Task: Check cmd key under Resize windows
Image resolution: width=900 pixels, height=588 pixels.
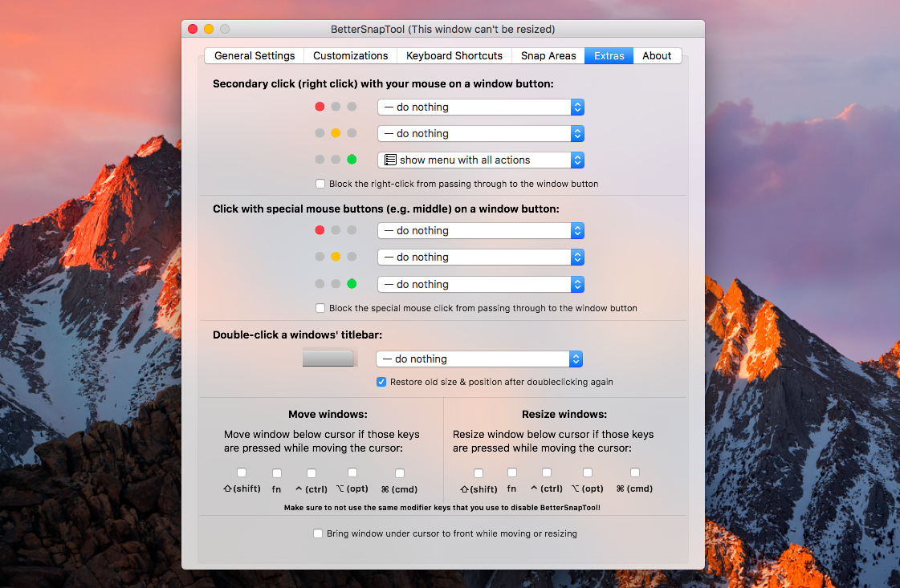Action: pyautogui.click(x=634, y=472)
